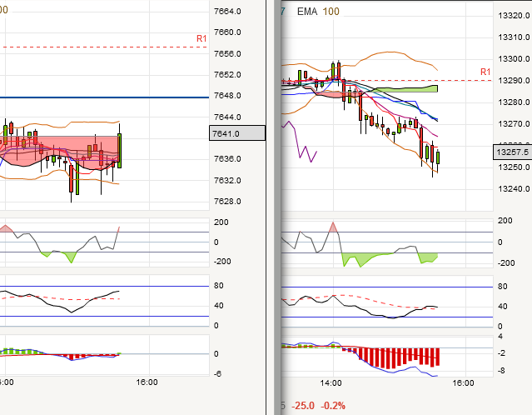Click the last green candle in left chart
The height and width of the screenshot is (415, 532).
pyautogui.click(x=119, y=151)
